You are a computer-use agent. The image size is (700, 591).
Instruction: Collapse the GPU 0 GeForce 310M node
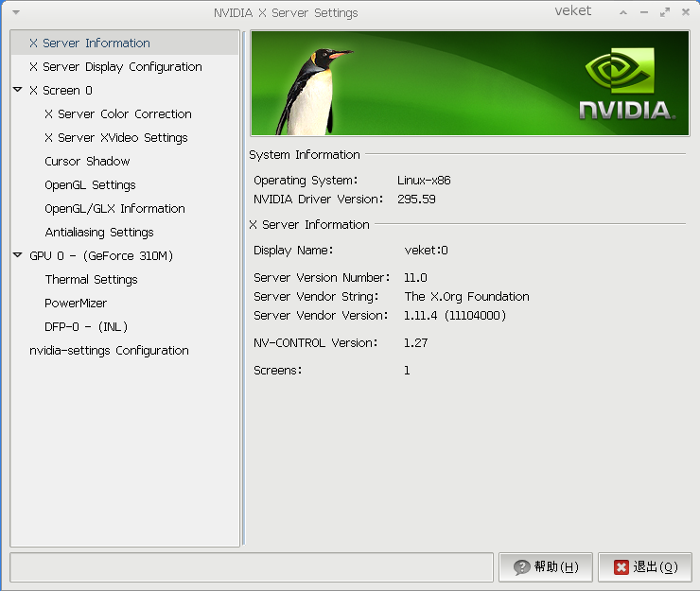click(x=18, y=255)
